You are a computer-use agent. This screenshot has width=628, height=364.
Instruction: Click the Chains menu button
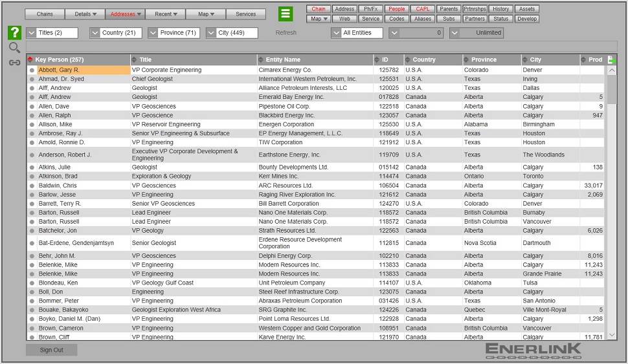(45, 14)
